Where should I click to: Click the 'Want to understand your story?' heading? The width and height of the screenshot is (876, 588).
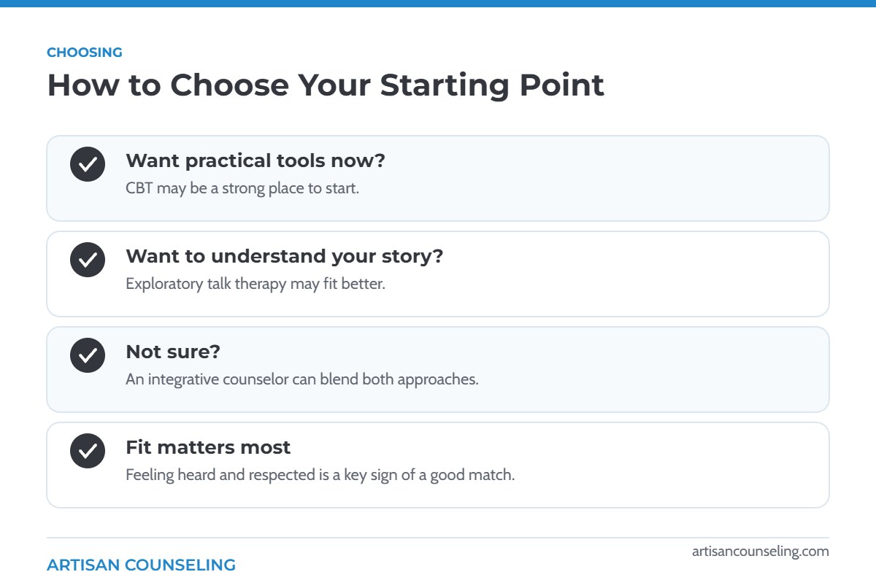pos(285,256)
